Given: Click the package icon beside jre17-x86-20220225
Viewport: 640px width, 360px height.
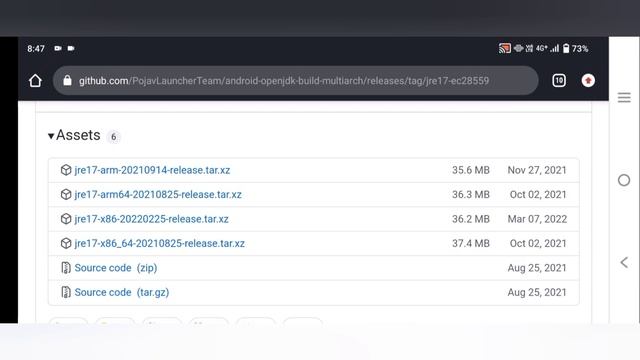Looking at the screenshot, I should coord(66,219).
